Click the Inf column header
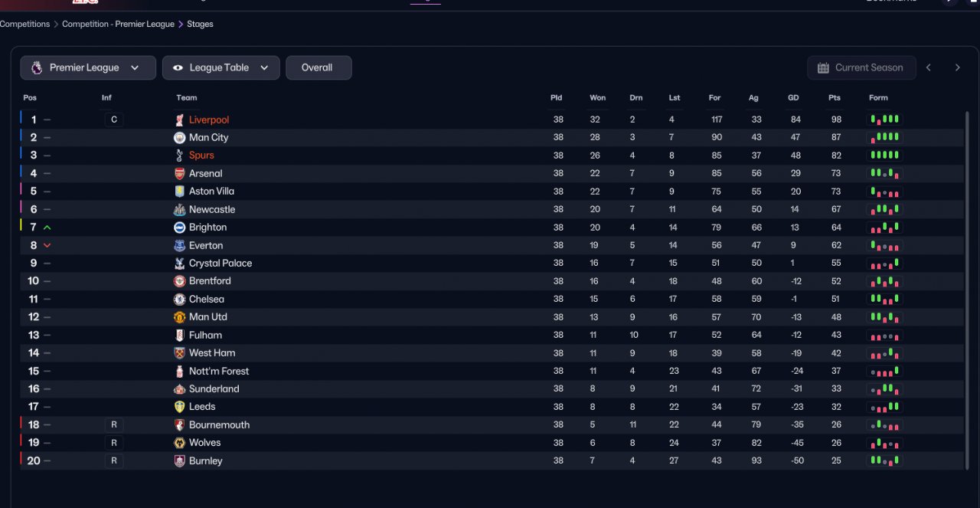The image size is (980, 508). 106,97
